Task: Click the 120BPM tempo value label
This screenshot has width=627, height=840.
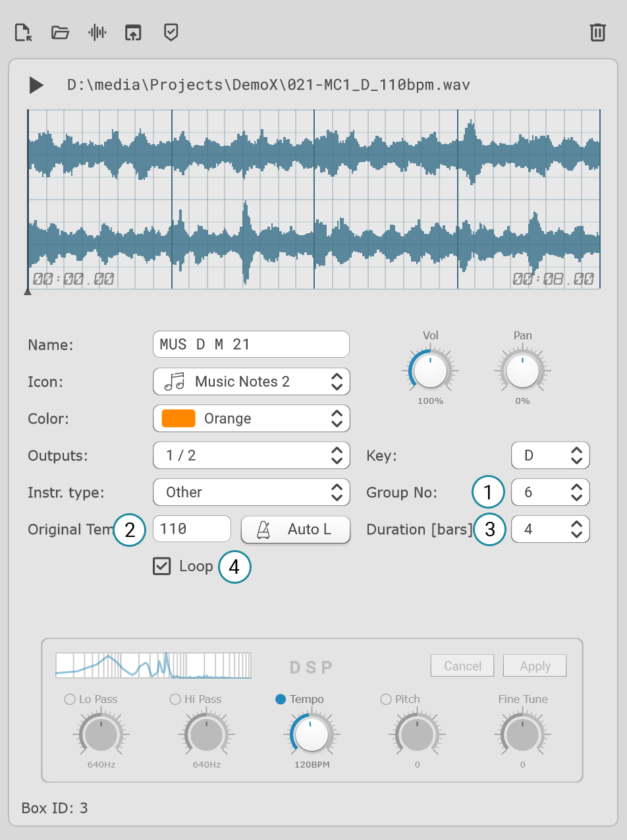Action: pos(312,765)
